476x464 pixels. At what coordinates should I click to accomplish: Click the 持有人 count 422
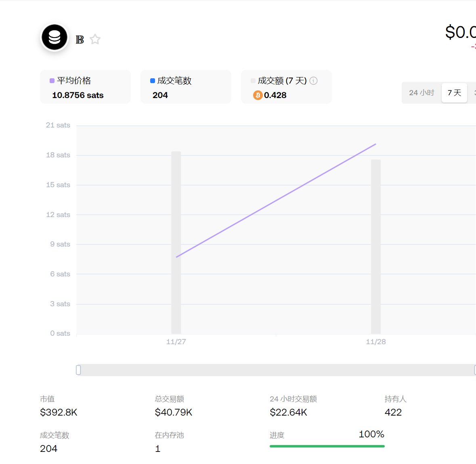coord(393,412)
